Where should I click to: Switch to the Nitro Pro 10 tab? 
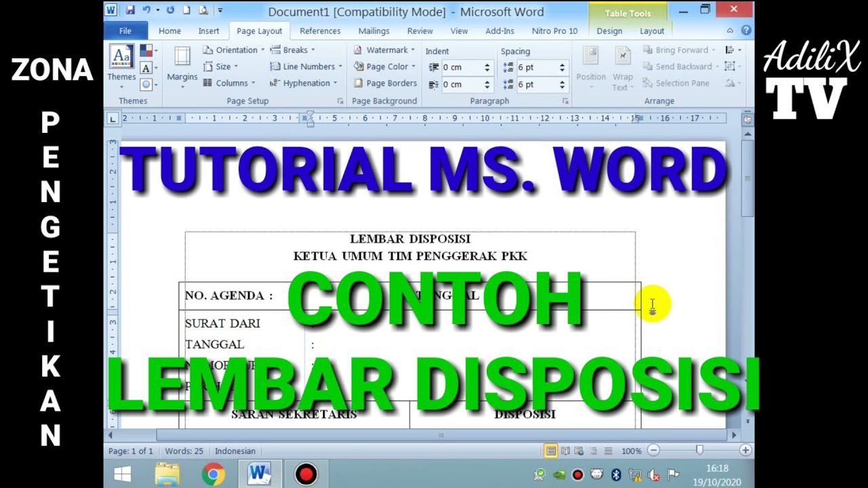tap(555, 30)
